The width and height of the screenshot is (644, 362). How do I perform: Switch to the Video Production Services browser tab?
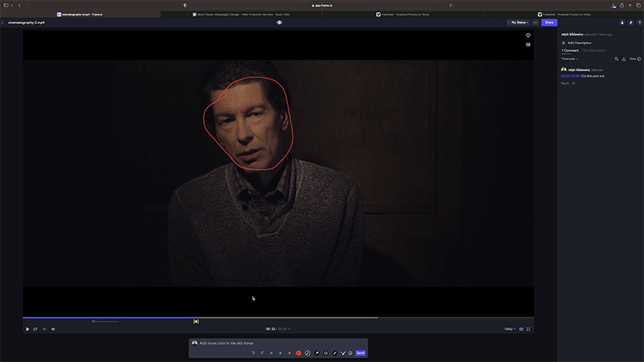(x=242, y=14)
